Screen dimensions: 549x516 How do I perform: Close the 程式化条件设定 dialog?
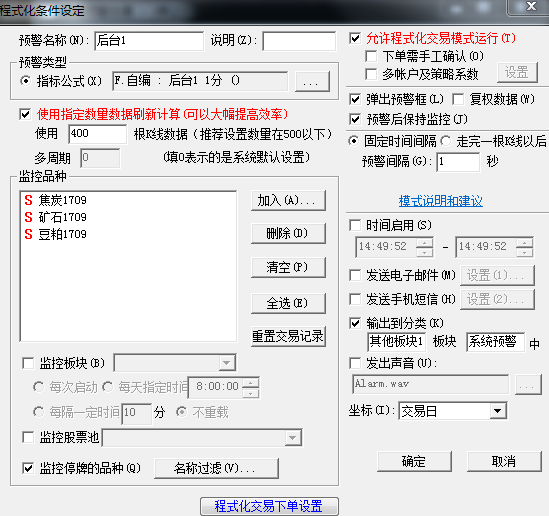[x=531, y=6]
